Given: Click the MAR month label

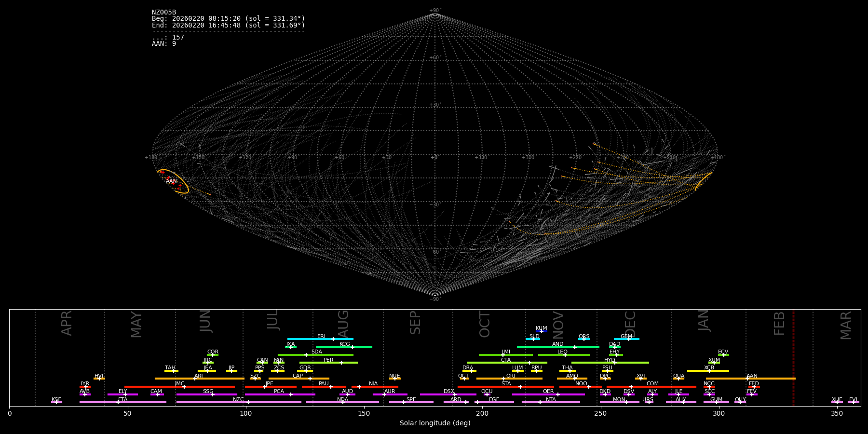Looking at the screenshot, I should point(846,325).
